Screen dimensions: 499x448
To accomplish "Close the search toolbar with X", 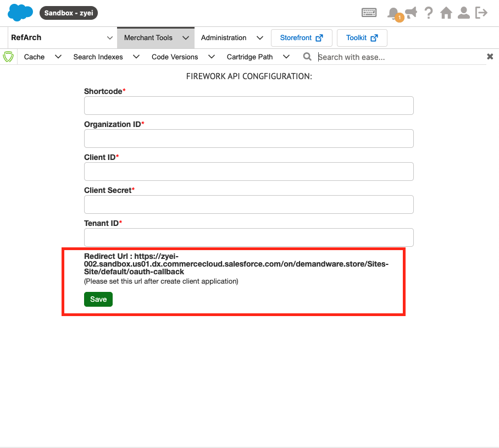I will coord(490,57).
